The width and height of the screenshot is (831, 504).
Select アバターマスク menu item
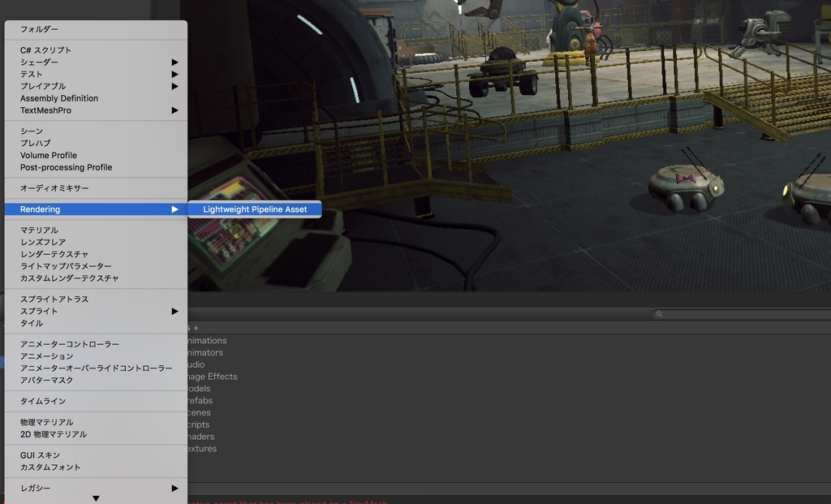(x=96, y=381)
